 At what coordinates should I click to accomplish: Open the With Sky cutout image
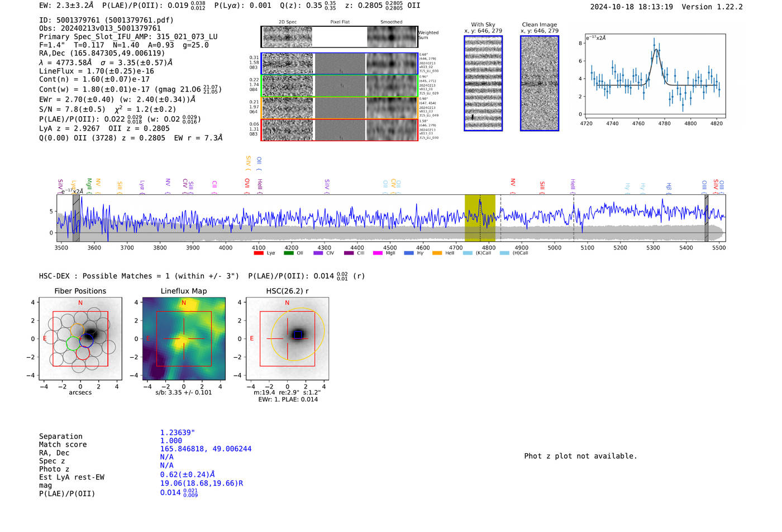click(483, 84)
